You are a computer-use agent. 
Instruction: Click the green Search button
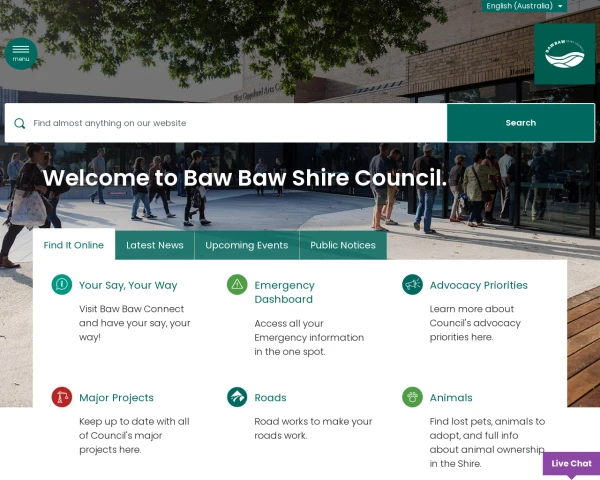[521, 123]
